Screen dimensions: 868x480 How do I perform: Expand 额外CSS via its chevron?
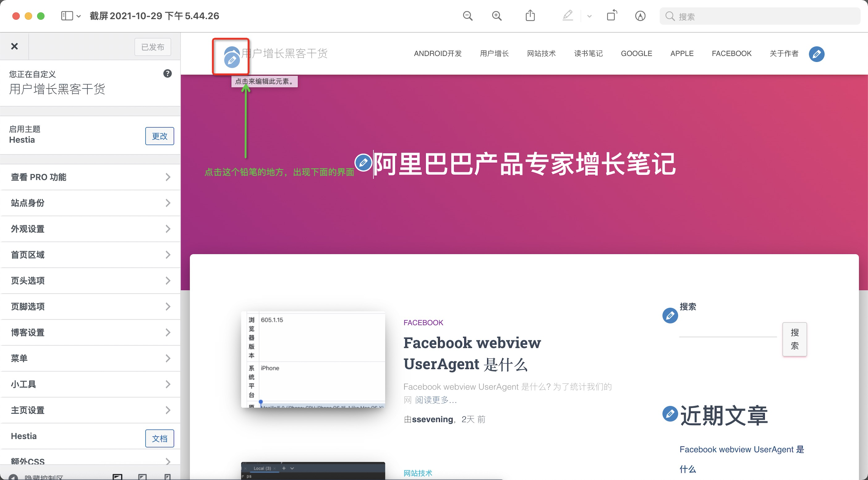(168, 461)
